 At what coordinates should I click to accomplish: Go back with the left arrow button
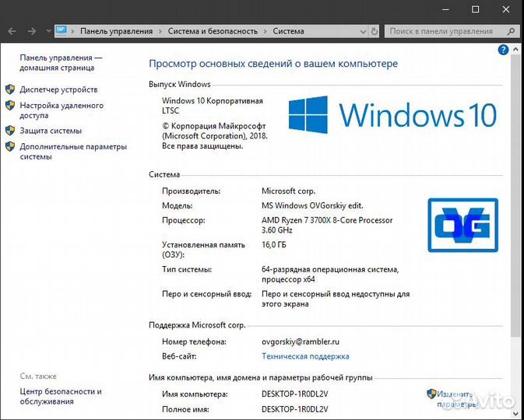coord(12,31)
